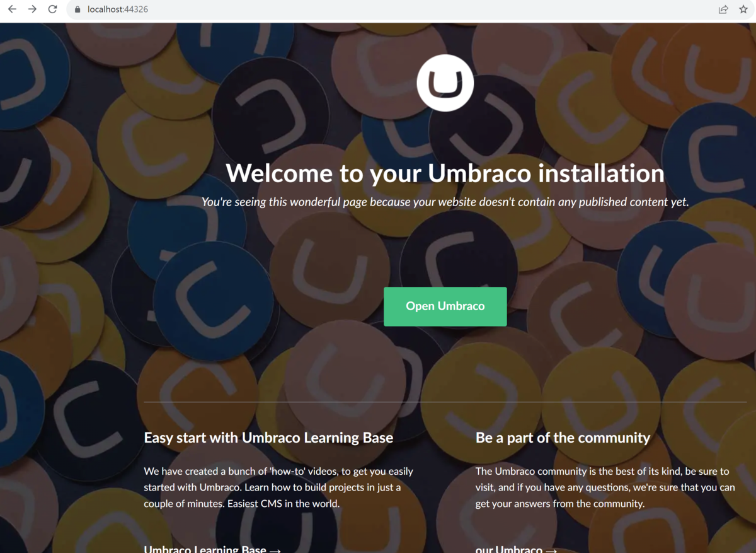This screenshot has width=756, height=553.
Task: Follow the our Umbraco link
Action: point(517,549)
